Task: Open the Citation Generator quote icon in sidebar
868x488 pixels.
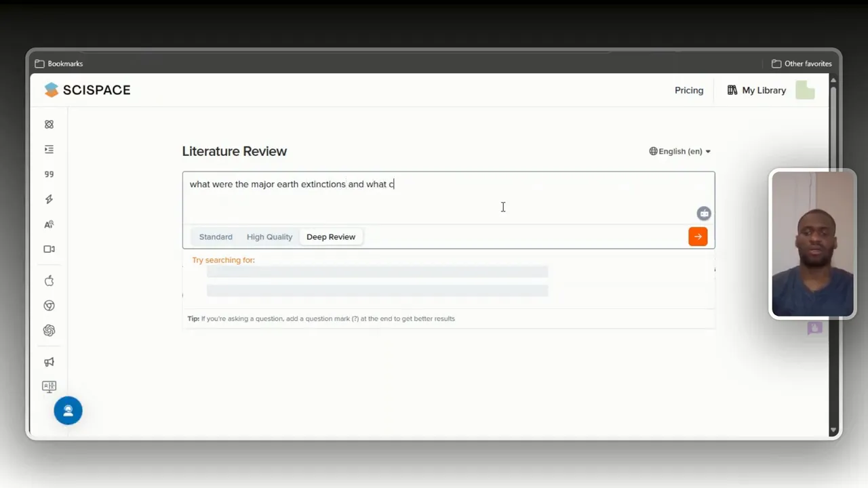Action: [49, 174]
